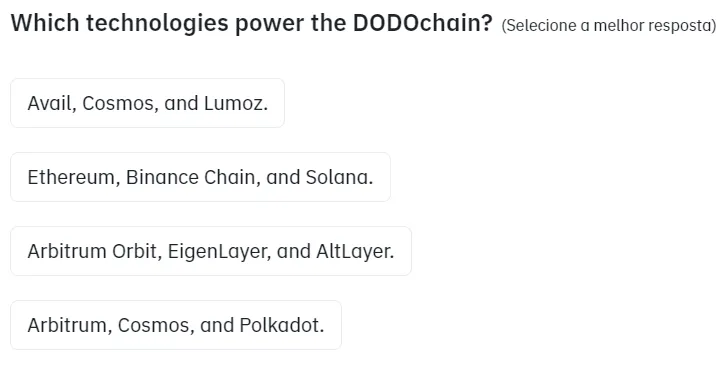Screen dimensions: 720x374
Task: Pick the option that includes Polkadot
Action: coord(176,325)
